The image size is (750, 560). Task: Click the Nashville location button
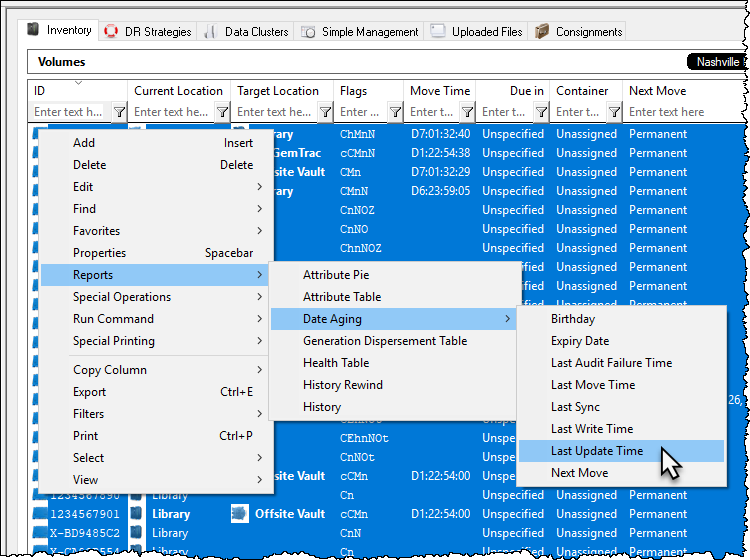pos(717,62)
